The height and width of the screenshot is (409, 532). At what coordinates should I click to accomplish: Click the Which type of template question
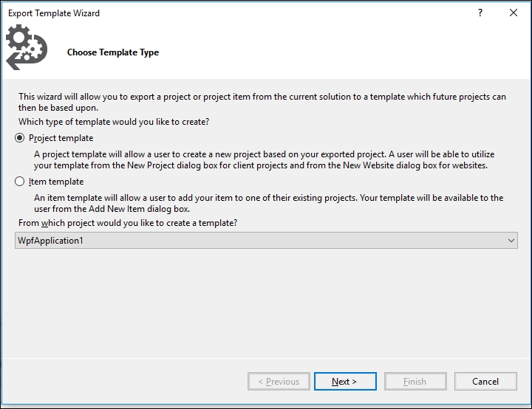114,122
